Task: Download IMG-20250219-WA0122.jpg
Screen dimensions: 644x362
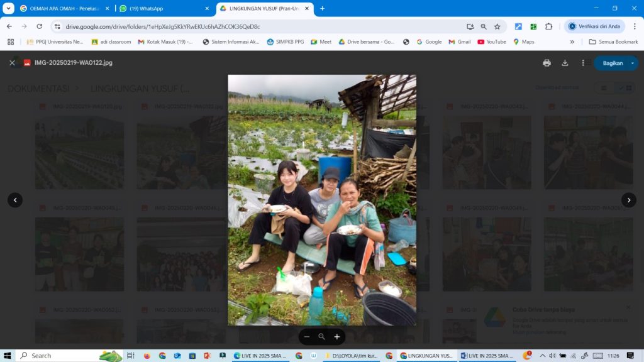Action: 565,63
